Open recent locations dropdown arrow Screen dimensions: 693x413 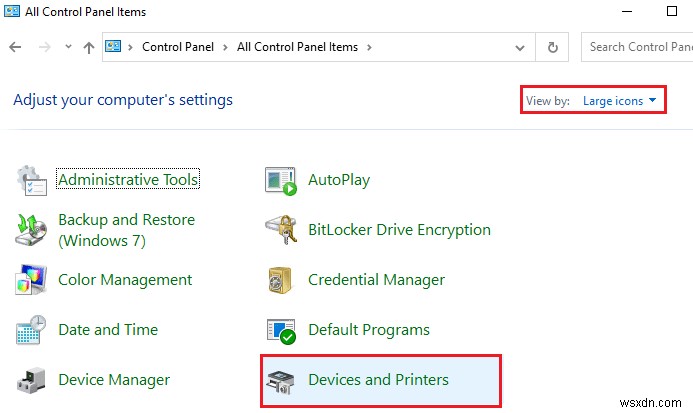[x=68, y=46]
